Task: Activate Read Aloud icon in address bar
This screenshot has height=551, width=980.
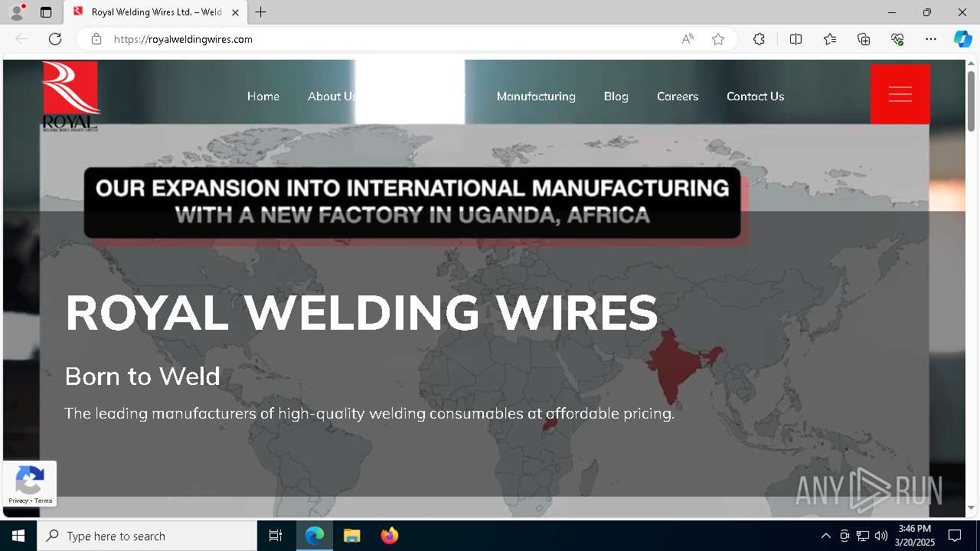Action: click(x=688, y=39)
